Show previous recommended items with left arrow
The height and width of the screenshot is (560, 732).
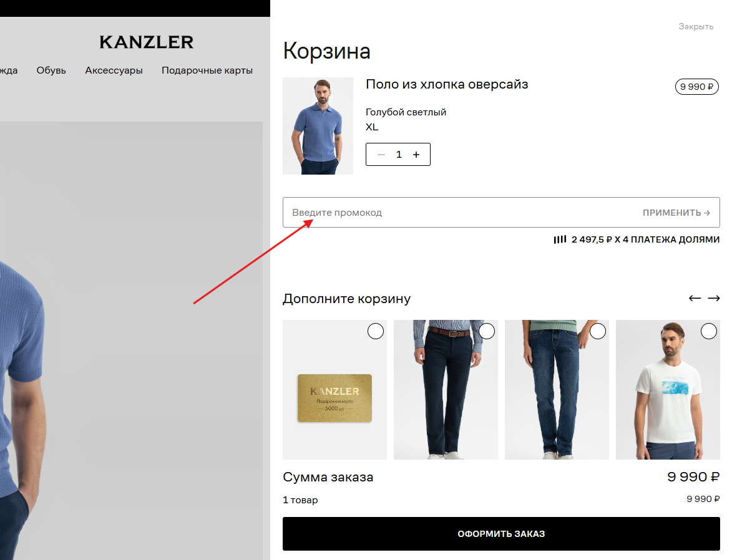(695, 298)
